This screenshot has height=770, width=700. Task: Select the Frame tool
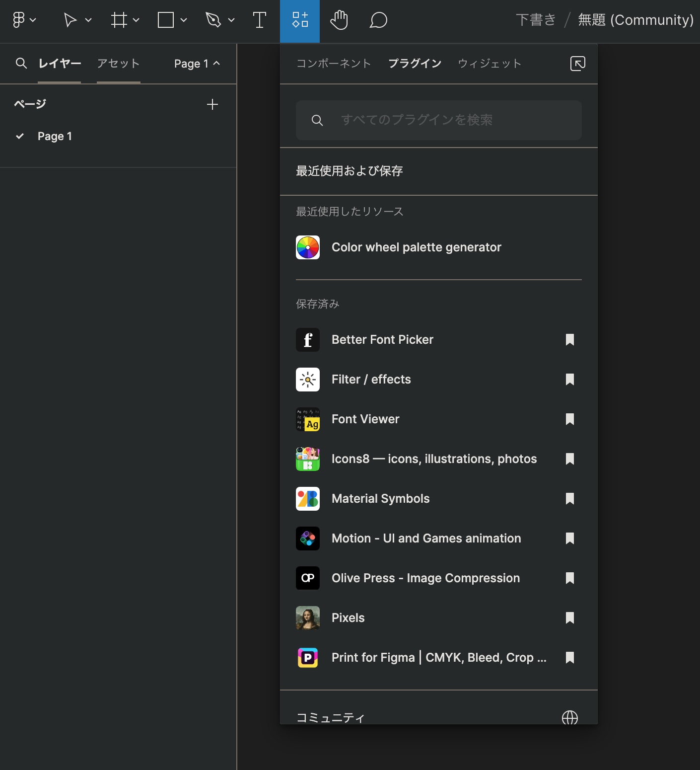pyautogui.click(x=119, y=20)
